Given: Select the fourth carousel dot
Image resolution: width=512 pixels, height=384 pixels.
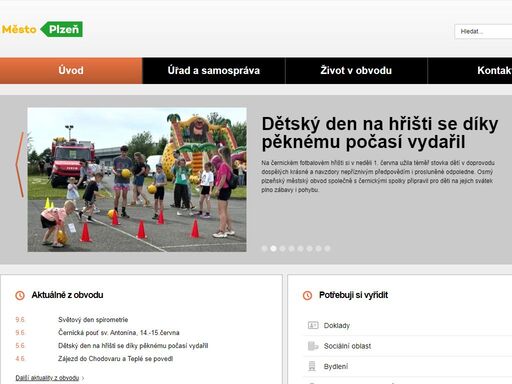Looking at the screenshot, I should pyautogui.click(x=291, y=248).
